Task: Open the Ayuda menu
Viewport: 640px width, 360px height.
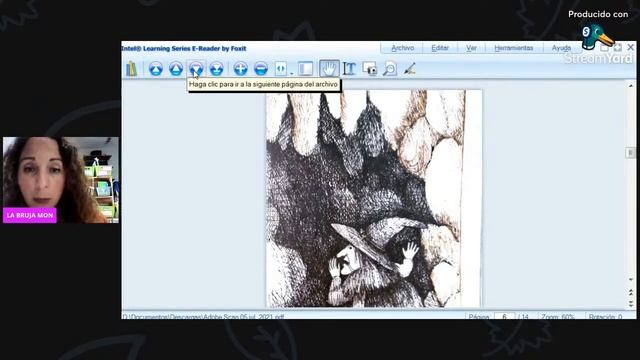Action: (x=561, y=48)
